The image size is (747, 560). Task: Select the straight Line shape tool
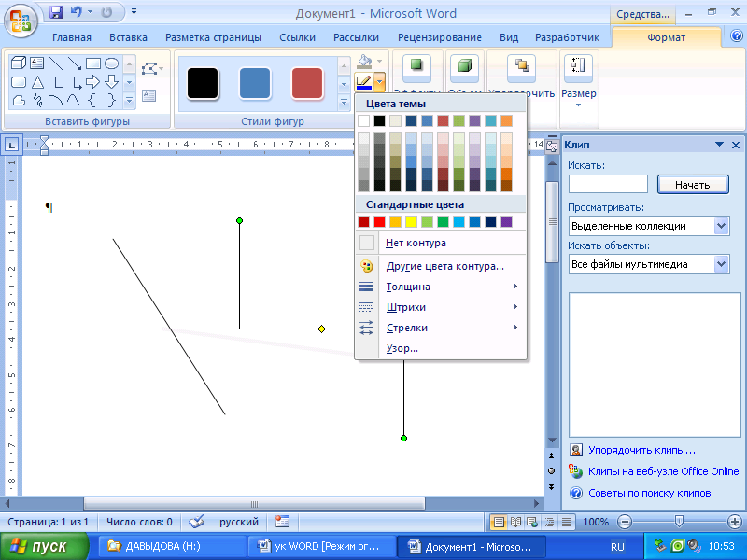coord(56,63)
